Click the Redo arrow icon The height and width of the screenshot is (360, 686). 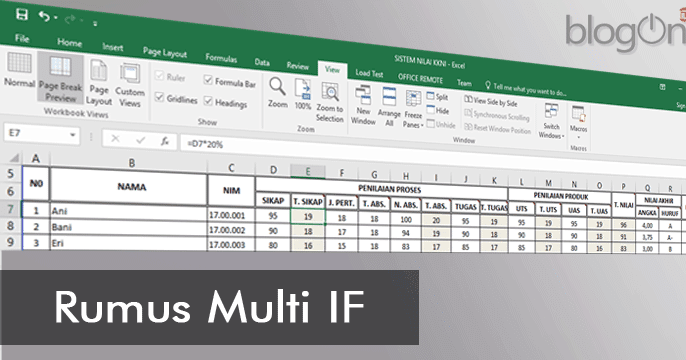(70, 19)
